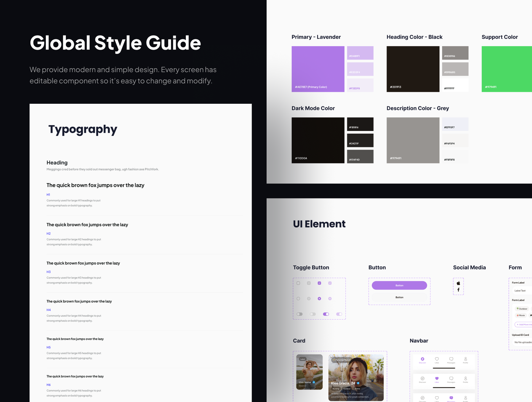Pick the #201913 heading black swatch
The width and height of the screenshot is (532, 402).
tap(413, 69)
